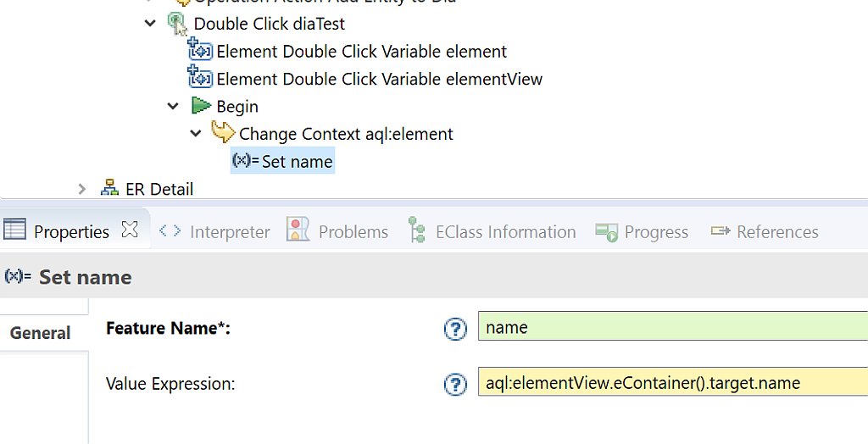
Task: Click the Value Expression help question mark
Action: tap(455, 384)
